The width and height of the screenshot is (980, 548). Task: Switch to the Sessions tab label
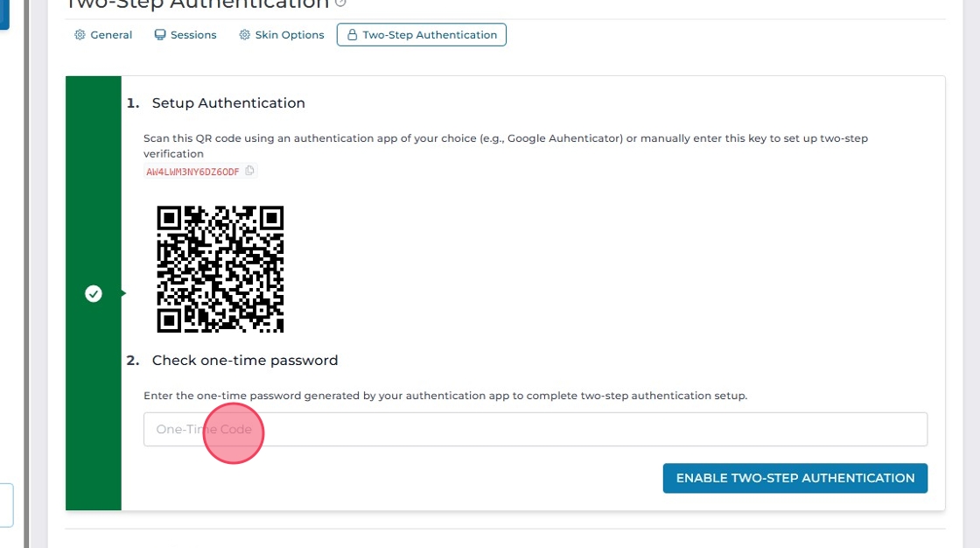point(193,35)
